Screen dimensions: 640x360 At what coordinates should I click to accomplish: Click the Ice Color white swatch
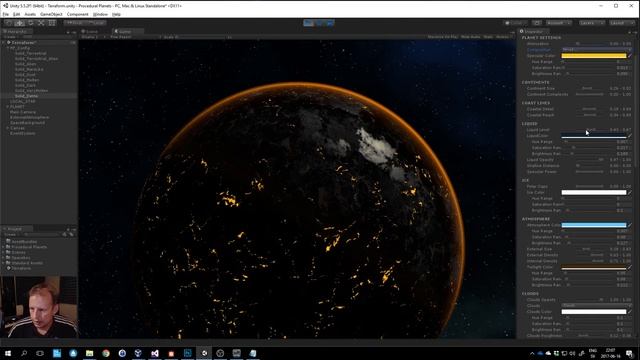[x=594, y=192]
